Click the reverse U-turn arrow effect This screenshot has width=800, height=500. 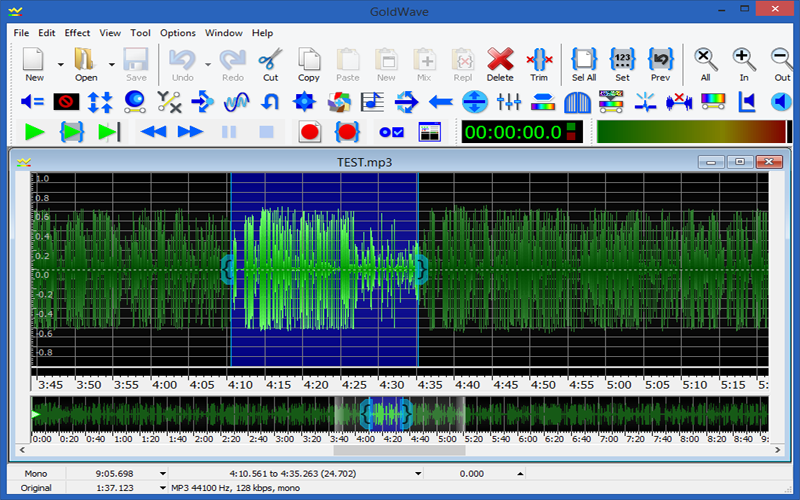point(270,102)
